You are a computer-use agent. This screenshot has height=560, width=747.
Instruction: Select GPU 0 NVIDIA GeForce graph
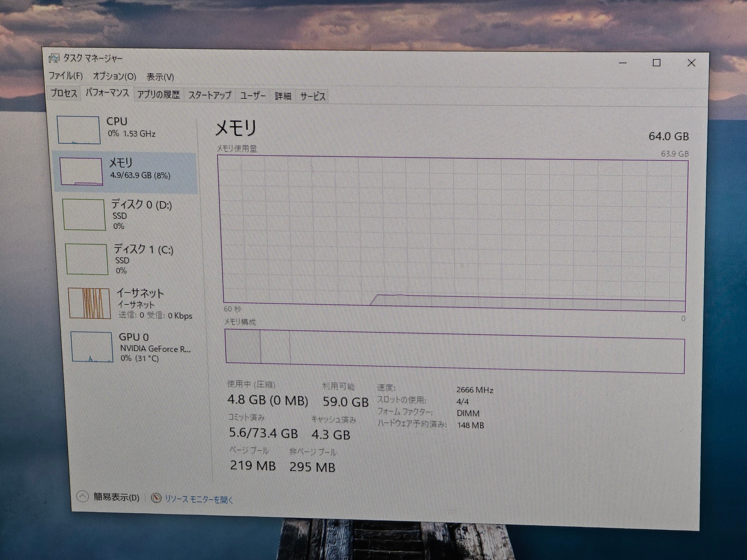92,347
